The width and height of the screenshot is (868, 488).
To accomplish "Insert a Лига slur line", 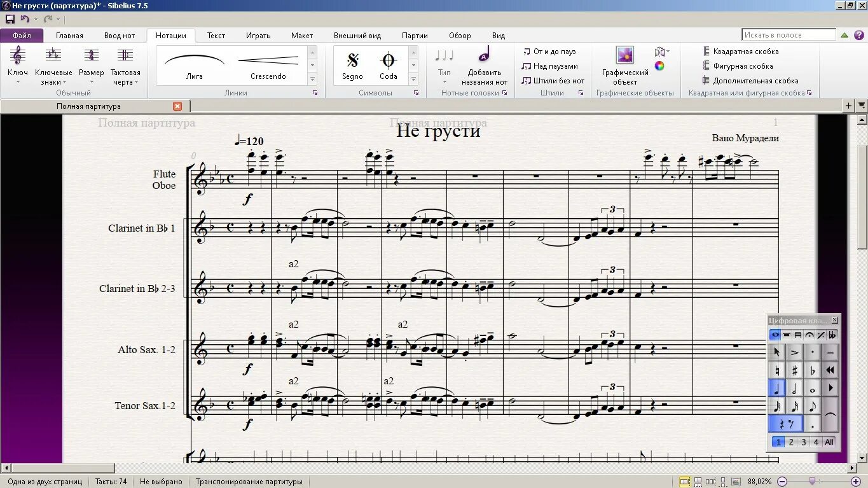I will click(195, 66).
